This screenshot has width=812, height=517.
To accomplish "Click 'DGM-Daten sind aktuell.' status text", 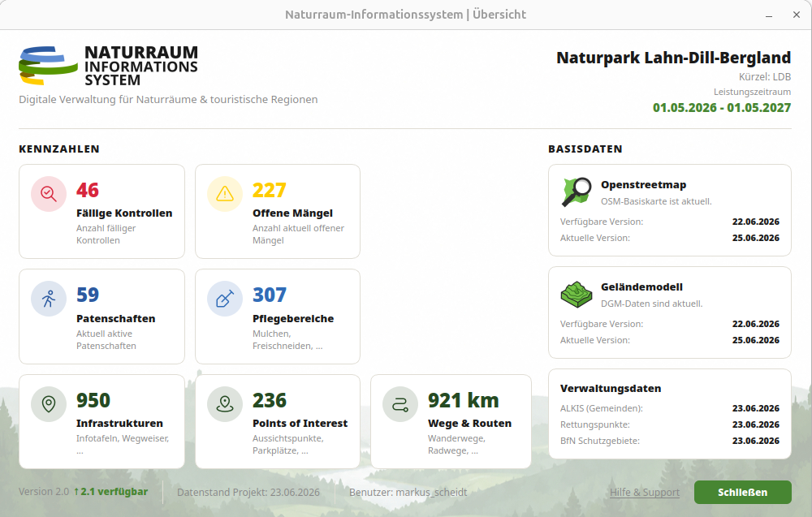I will [651, 304].
